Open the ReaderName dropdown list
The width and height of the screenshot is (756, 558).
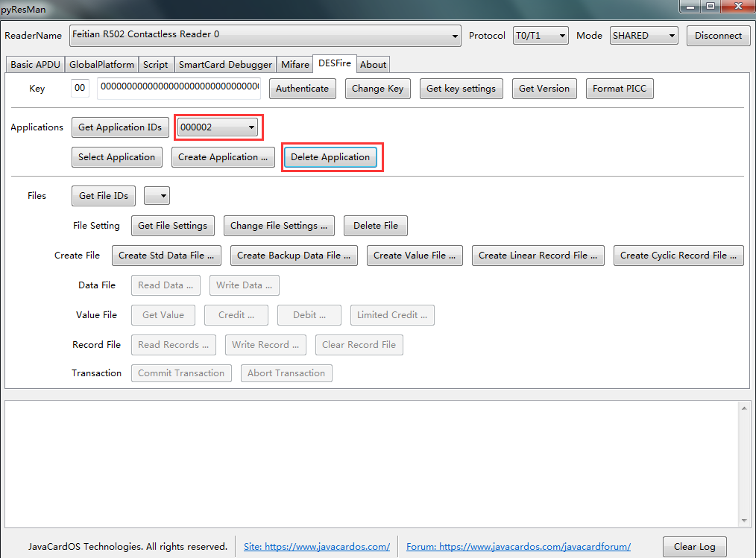click(265, 36)
